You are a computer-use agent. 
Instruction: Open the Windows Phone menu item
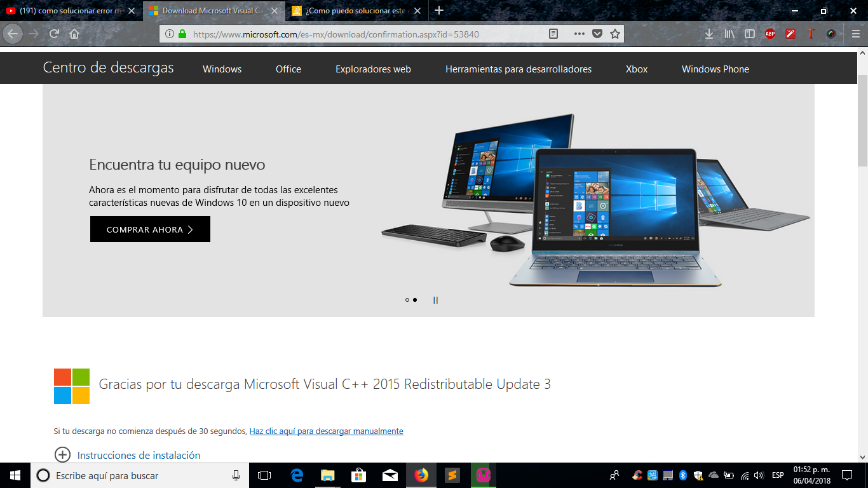(x=715, y=69)
